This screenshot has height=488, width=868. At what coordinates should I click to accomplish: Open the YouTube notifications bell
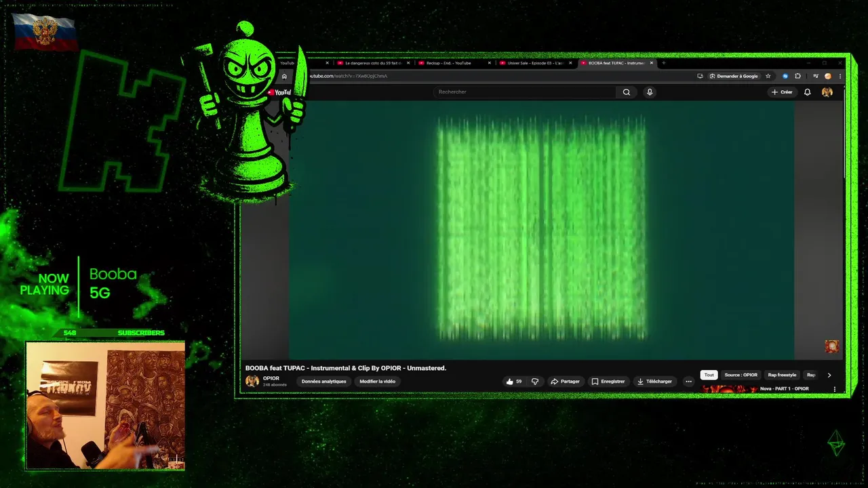(x=807, y=92)
